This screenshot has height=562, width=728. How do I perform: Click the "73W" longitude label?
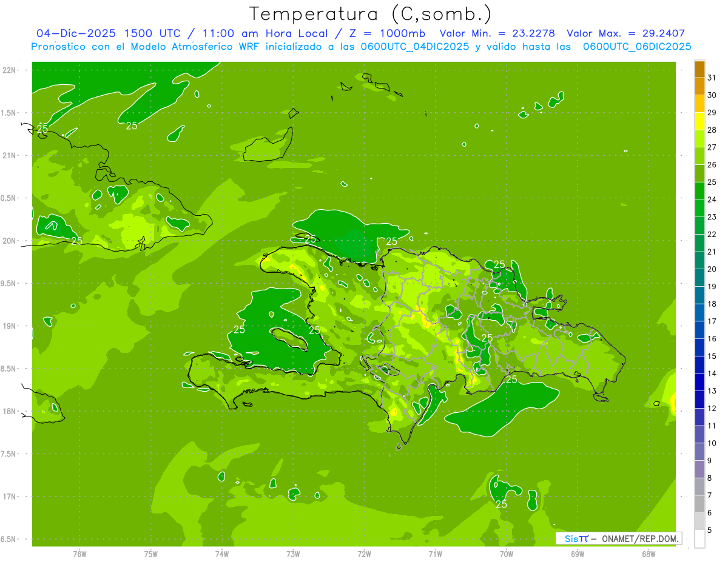[x=293, y=554]
